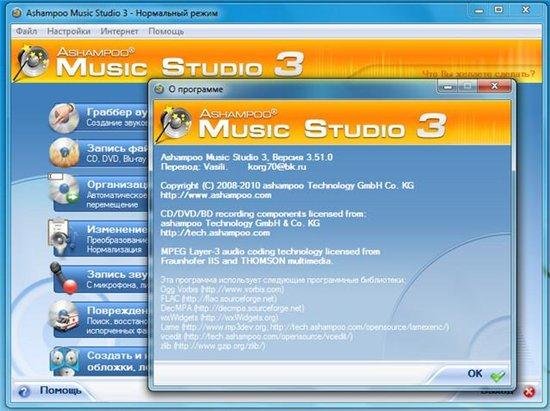Click the Music Studio logo in main window

point(159,62)
